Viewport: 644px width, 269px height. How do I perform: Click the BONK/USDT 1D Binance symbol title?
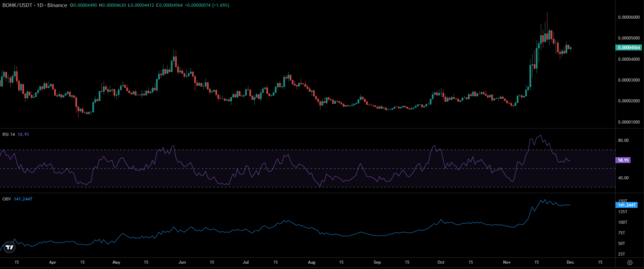[34, 5]
